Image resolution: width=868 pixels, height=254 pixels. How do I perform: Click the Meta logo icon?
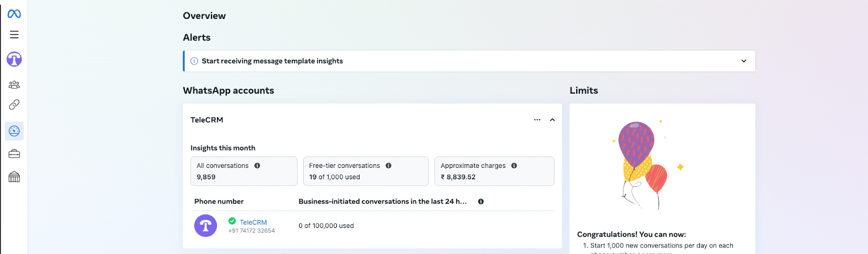(14, 14)
